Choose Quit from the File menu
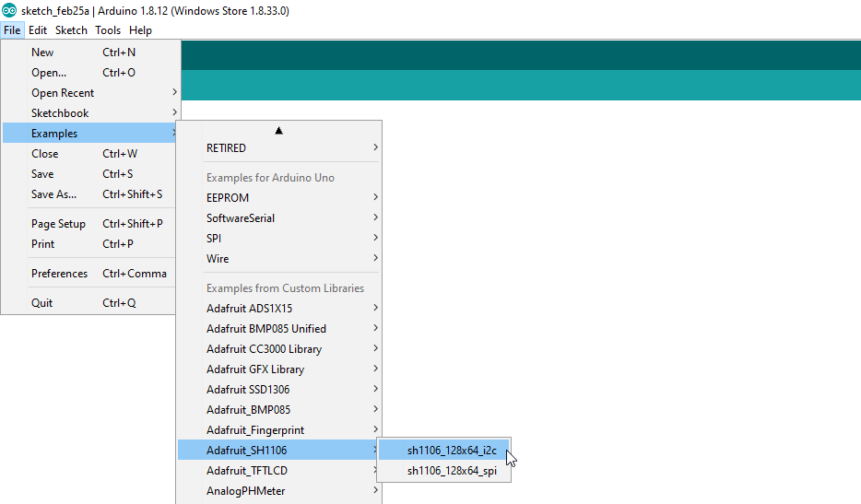The height and width of the screenshot is (504, 861). (89, 303)
